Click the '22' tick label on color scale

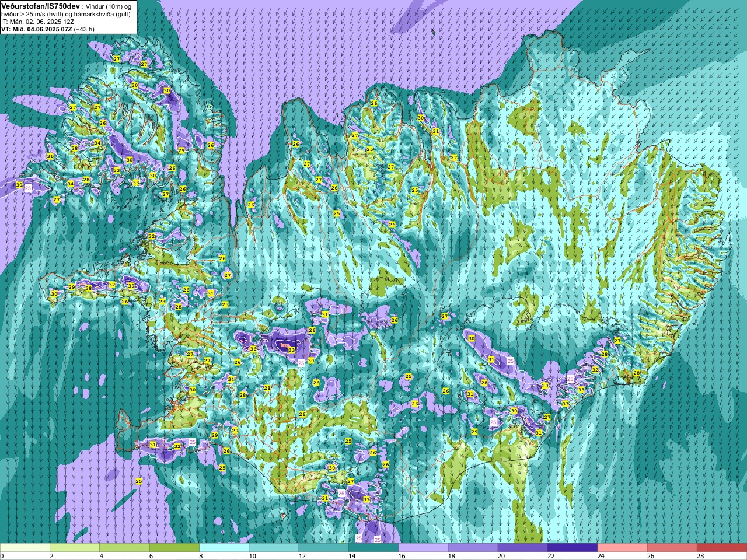click(x=551, y=556)
